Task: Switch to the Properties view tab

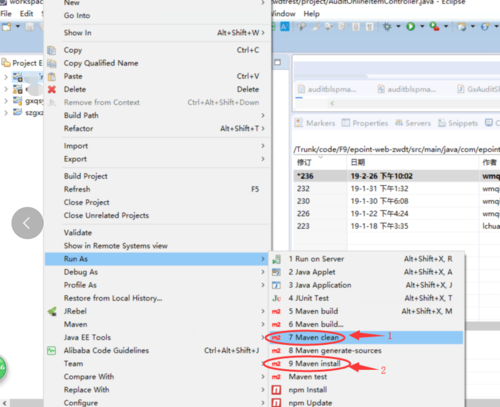Action: pyautogui.click(x=365, y=123)
